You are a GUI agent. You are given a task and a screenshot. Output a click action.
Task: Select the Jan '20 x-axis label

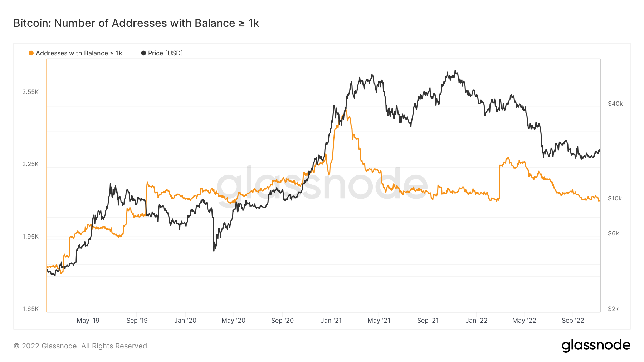[x=185, y=321]
